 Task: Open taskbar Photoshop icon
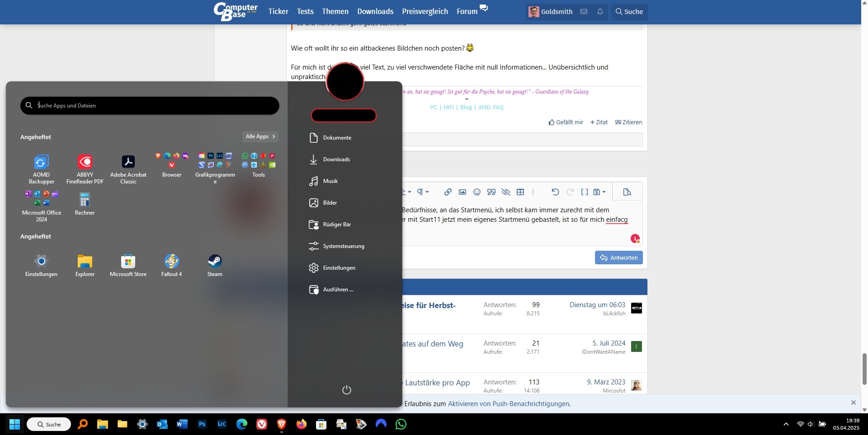coord(202,424)
